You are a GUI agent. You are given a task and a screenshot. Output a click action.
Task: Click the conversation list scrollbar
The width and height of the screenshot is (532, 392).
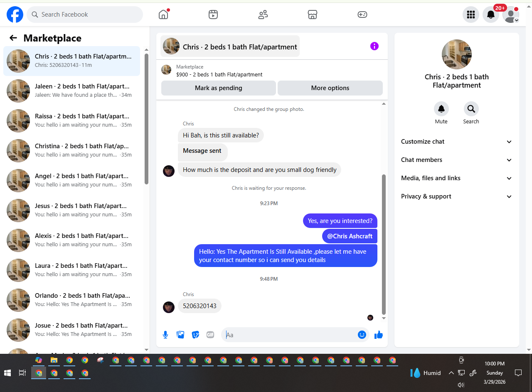point(146,118)
